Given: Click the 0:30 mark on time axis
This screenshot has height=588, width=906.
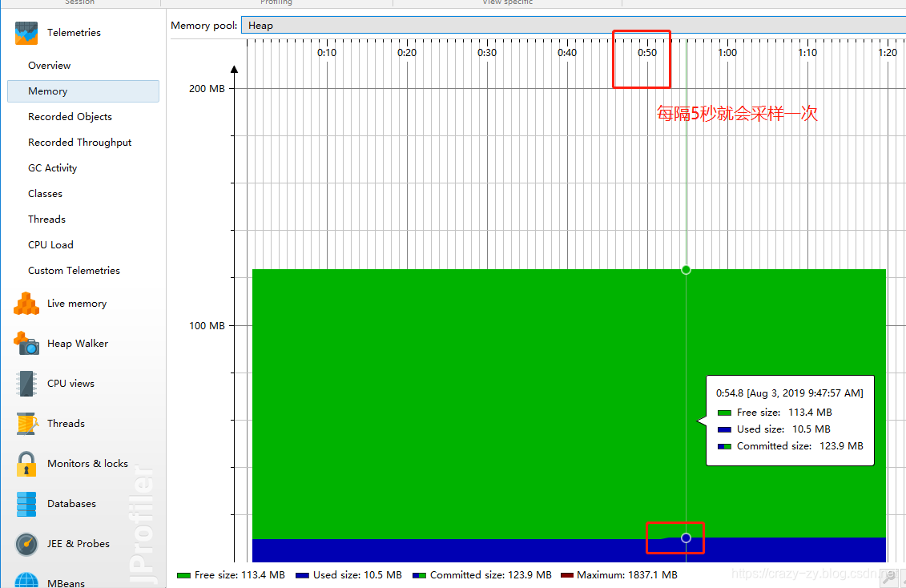Looking at the screenshot, I should (487, 53).
